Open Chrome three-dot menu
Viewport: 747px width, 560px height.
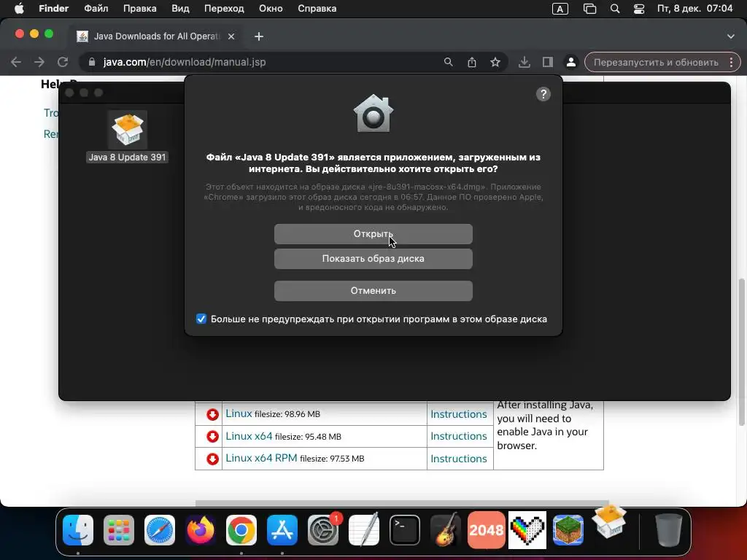click(731, 62)
